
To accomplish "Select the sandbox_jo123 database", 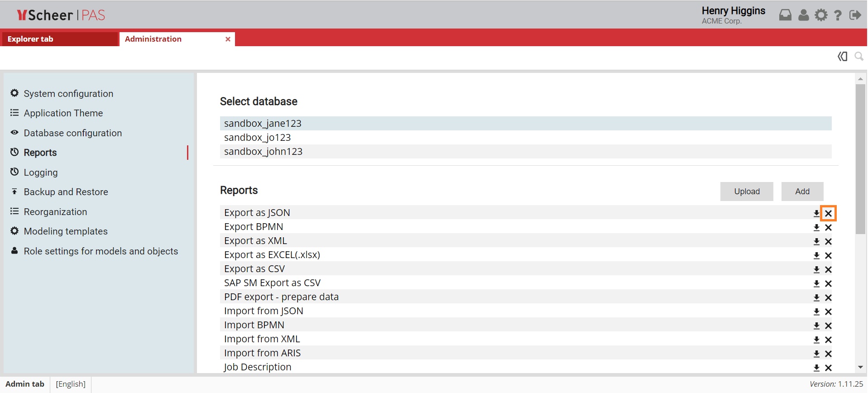I will coord(257,138).
